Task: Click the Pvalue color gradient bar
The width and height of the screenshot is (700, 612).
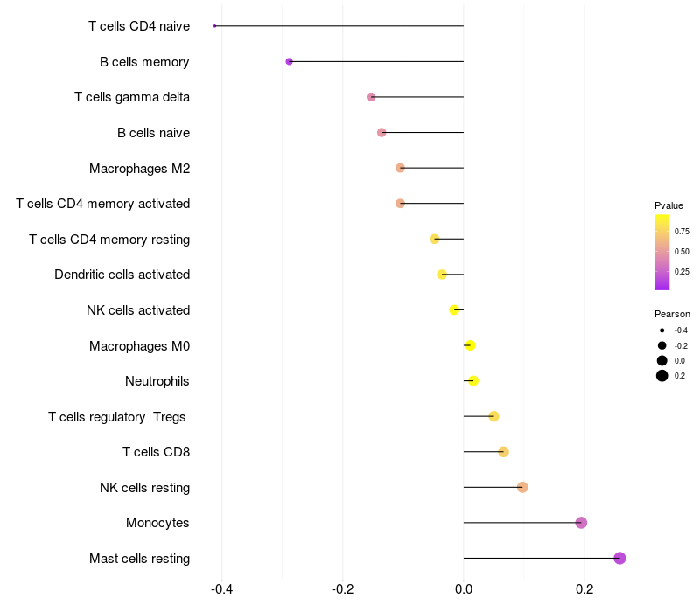Action: (662, 252)
